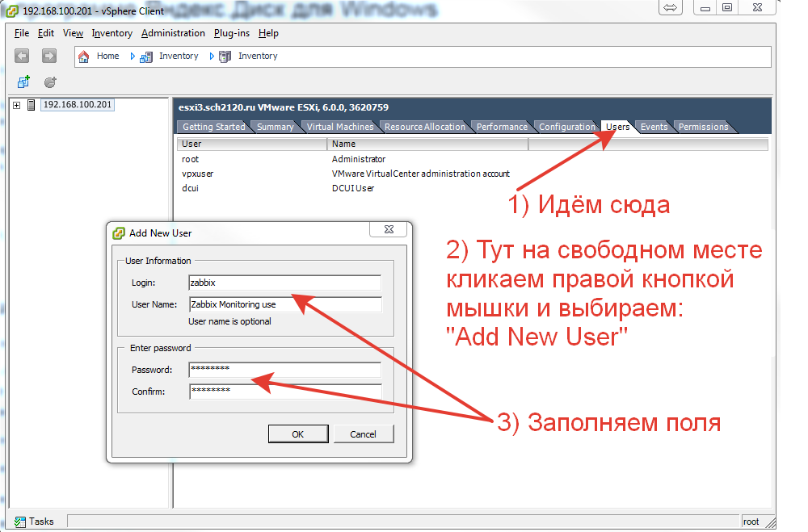Cancel the Add New User dialog

[363, 434]
